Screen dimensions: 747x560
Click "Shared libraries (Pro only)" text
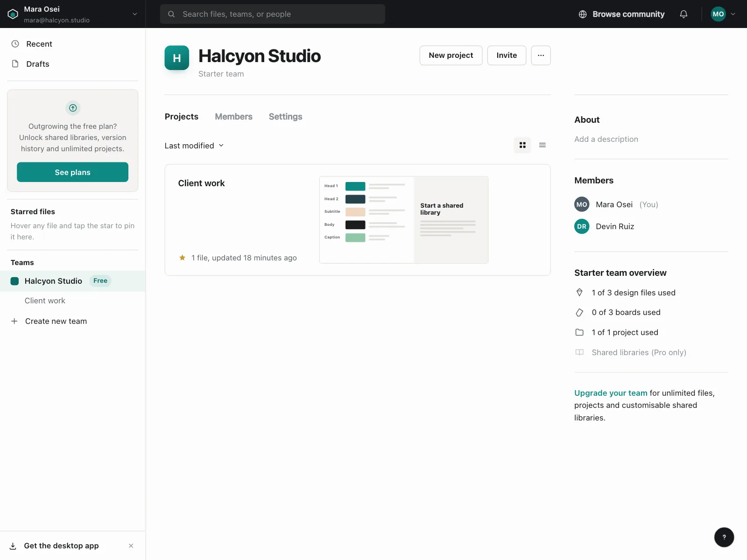point(639,352)
